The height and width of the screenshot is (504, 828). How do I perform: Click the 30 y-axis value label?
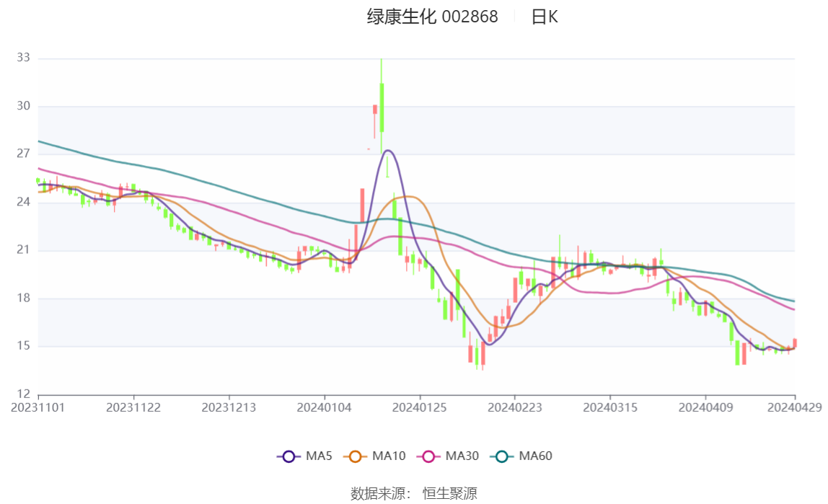[x=23, y=105]
